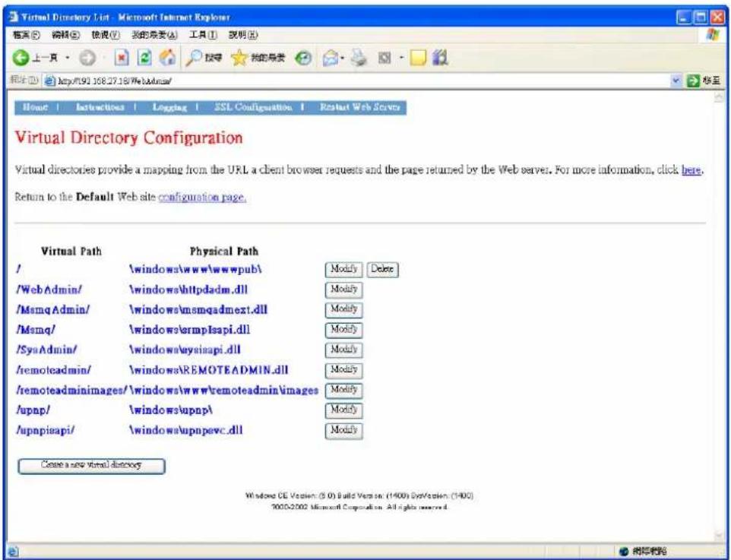The image size is (731, 560).
Task: Click the Media/History round icon
Action: point(303,58)
